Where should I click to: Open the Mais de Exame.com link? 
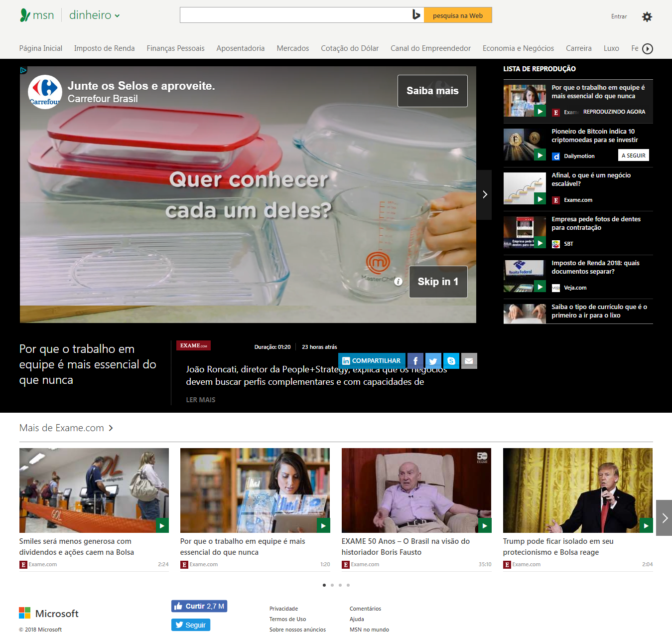(x=62, y=428)
